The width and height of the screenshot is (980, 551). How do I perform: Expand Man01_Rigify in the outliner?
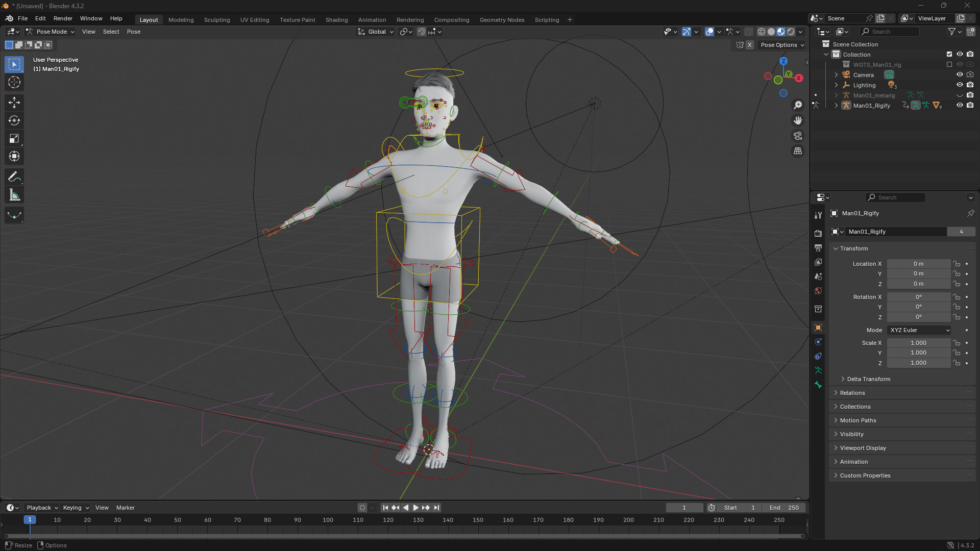pos(836,106)
